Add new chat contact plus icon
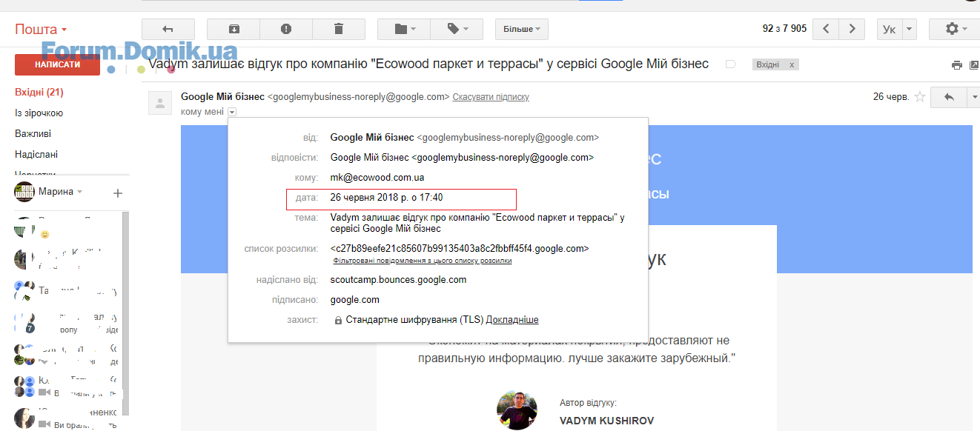This screenshot has width=980, height=431. [117, 193]
